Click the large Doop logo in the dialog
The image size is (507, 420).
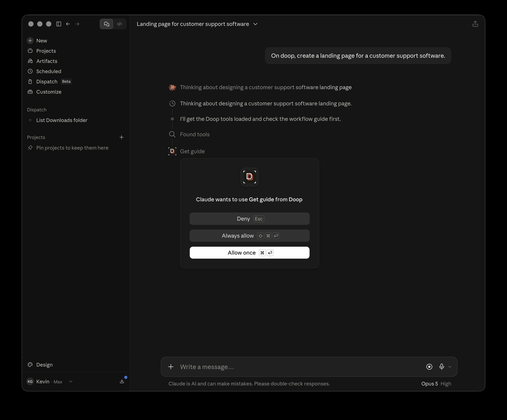[x=249, y=177]
